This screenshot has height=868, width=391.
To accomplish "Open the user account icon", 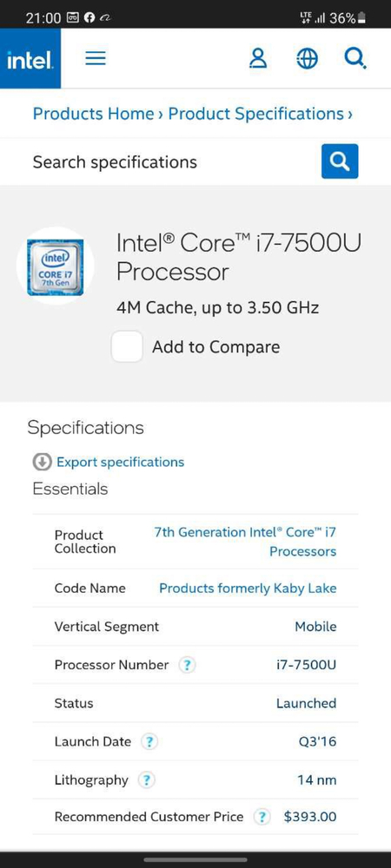I will tap(258, 58).
